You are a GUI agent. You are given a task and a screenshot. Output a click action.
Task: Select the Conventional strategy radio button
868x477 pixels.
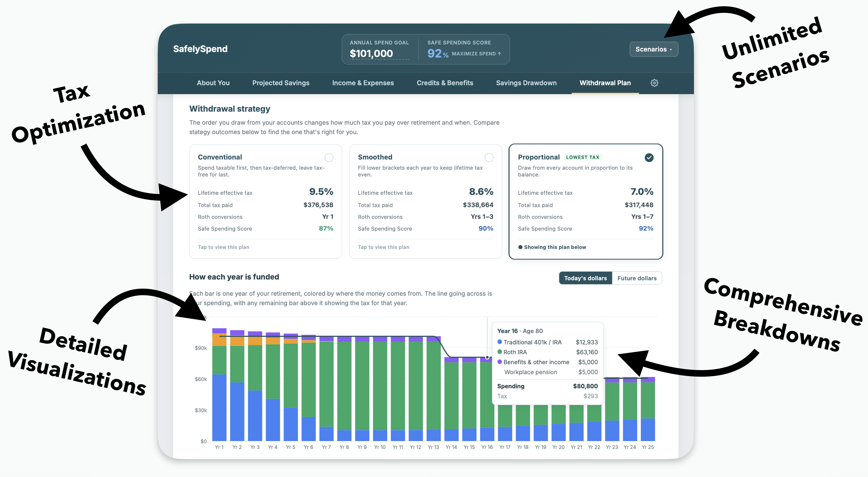coord(329,157)
